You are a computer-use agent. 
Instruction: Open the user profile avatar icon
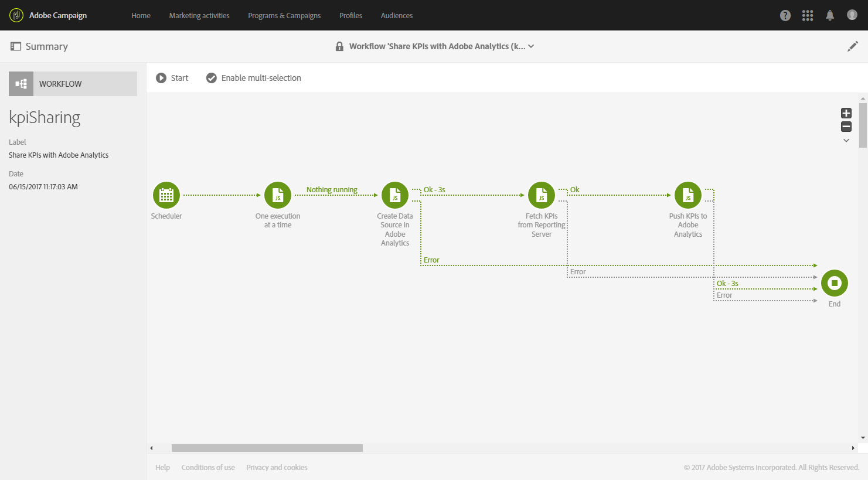tap(852, 15)
